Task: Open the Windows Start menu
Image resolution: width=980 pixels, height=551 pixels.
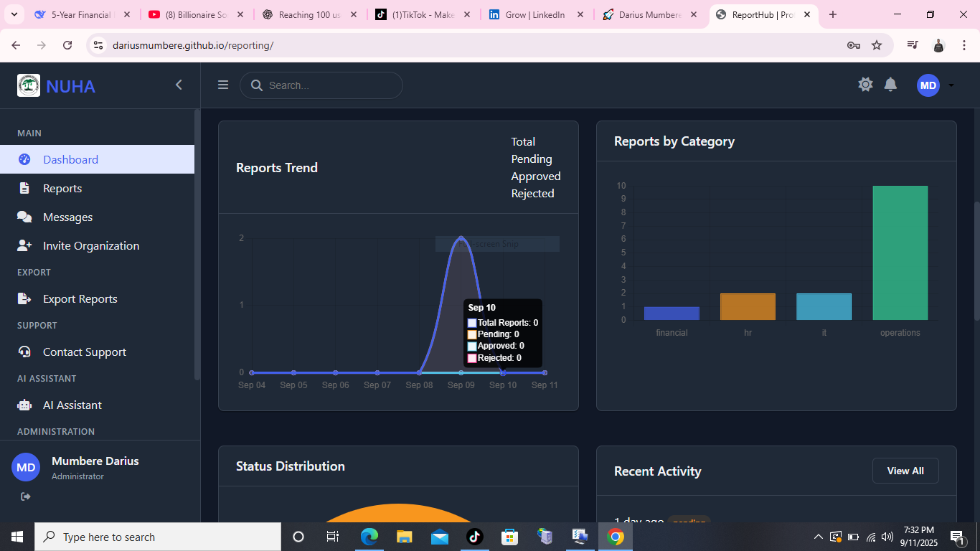Action: pyautogui.click(x=17, y=537)
